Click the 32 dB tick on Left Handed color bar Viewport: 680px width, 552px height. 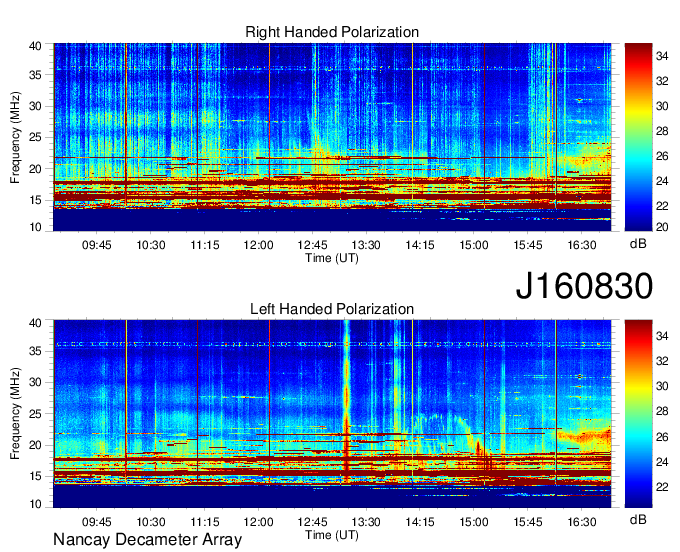[662, 361]
